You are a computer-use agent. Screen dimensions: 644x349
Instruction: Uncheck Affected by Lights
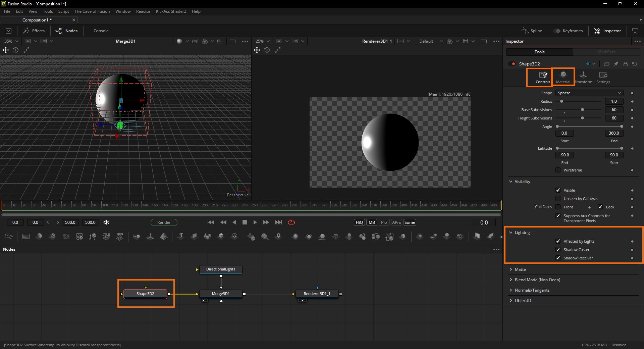pyautogui.click(x=558, y=241)
